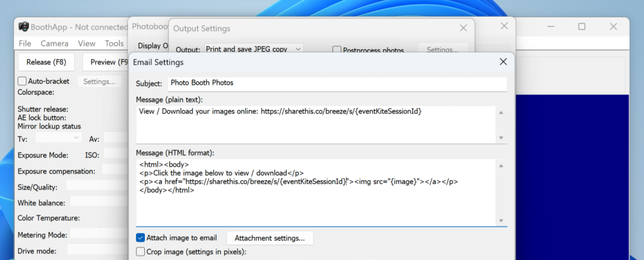Viewport: 644px width, 260px height.
Task: Click the Release (F8) button
Action: pos(46,62)
